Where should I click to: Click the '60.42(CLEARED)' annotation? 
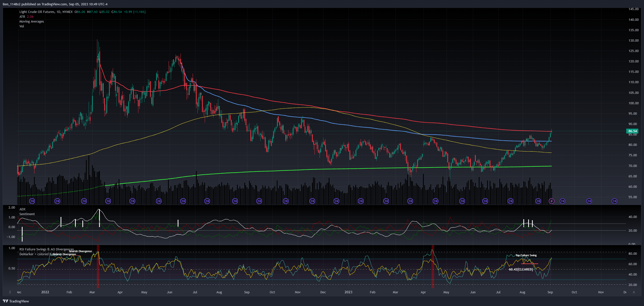click(521, 269)
